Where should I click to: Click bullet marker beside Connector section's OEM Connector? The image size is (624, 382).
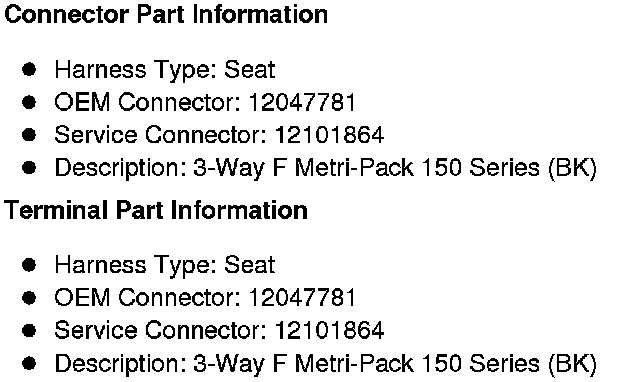point(29,102)
